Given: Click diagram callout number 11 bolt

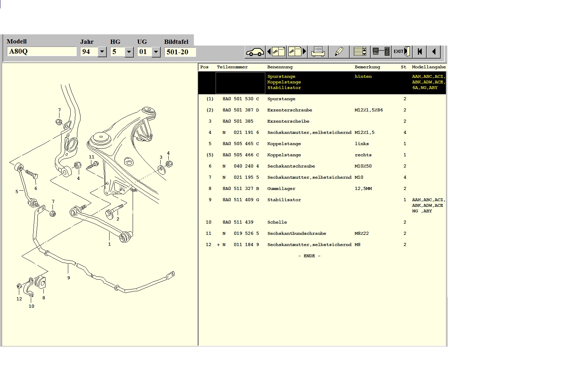Looking at the screenshot, I should 91,157.
